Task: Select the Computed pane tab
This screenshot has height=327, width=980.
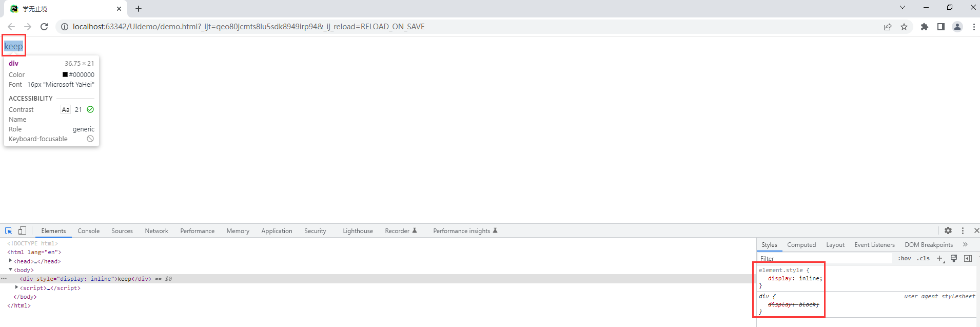Action: [801, 245]
